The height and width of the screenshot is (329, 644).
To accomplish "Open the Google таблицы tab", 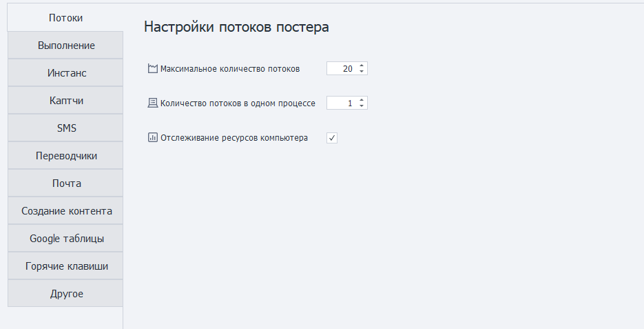I will tap(66, 239).
